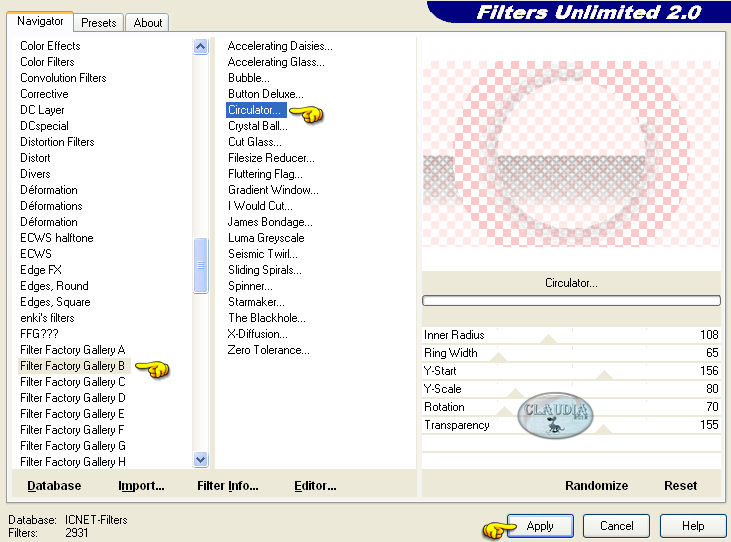Open the About tab

coord(148,22)
